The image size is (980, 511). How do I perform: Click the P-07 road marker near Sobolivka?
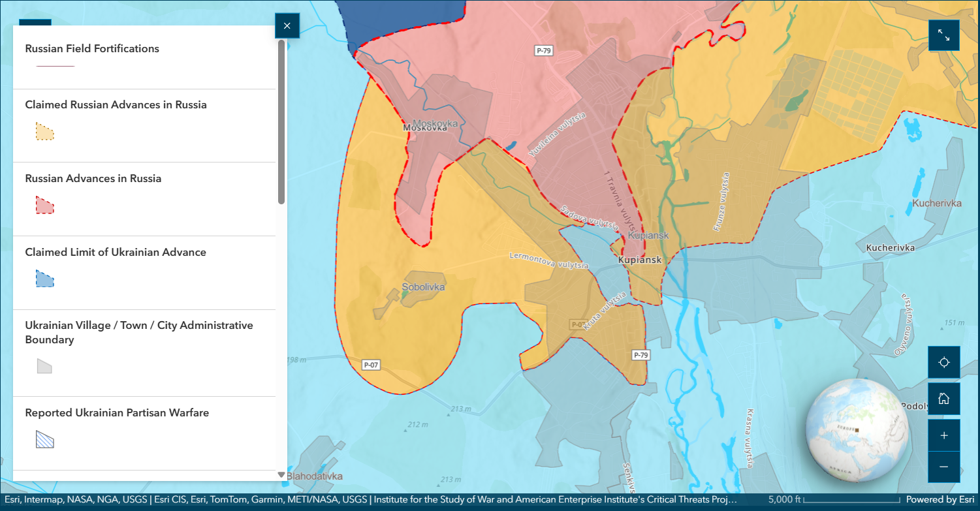tap(371, 365)
